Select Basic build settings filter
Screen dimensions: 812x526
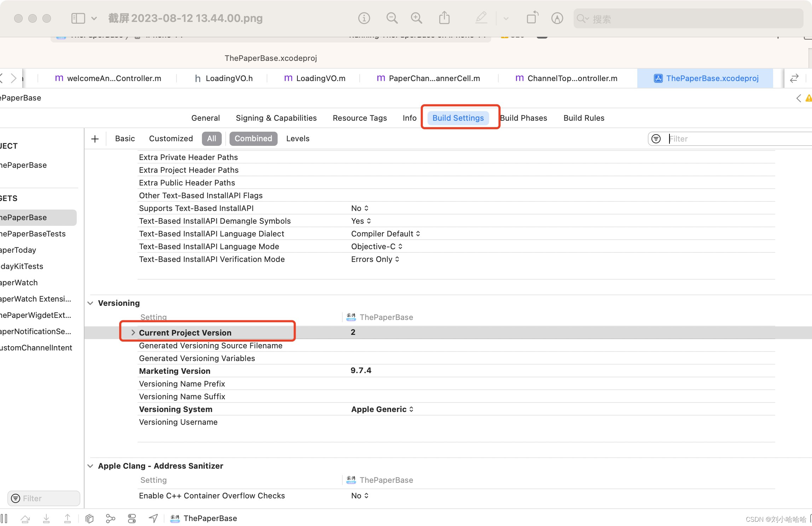coord(124,138)
